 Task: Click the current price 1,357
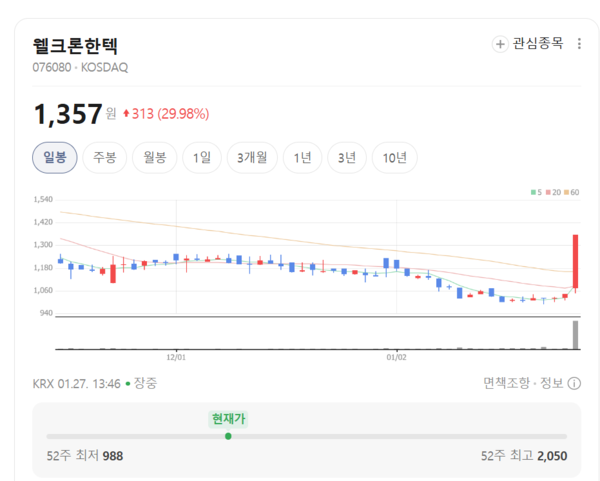(x=68, y=114)
